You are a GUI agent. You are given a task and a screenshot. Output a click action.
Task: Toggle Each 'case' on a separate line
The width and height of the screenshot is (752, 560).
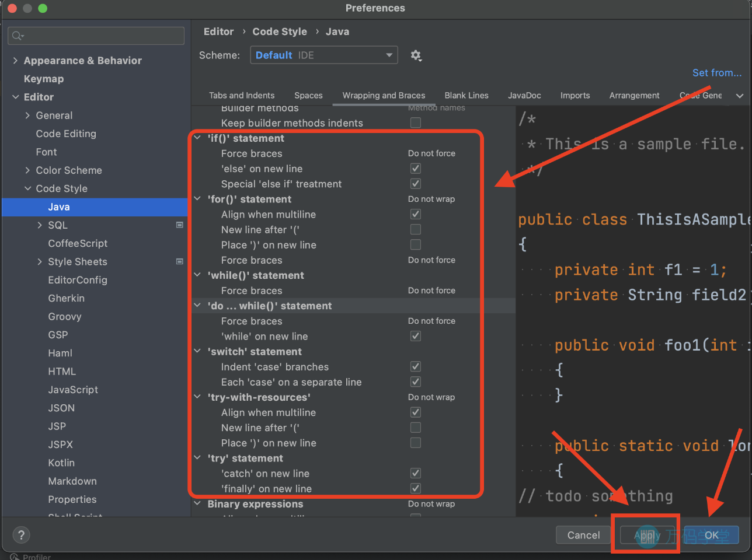[416, 381]
